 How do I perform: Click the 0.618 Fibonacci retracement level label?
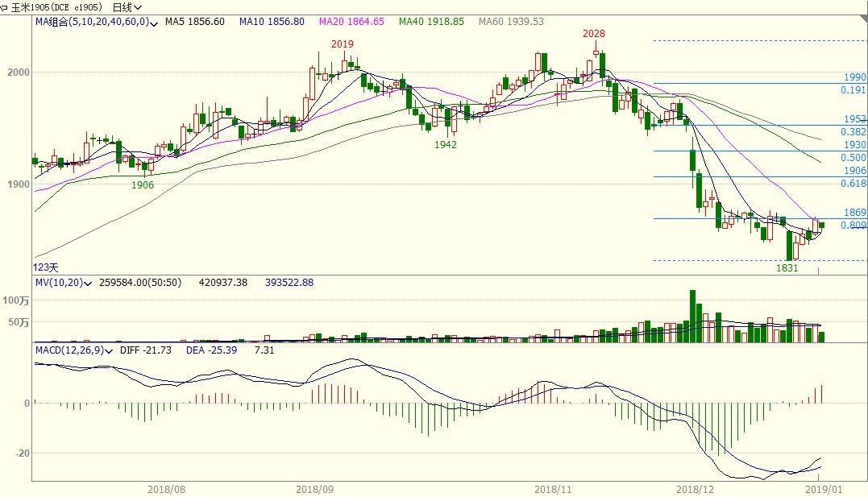pos(853,184)
